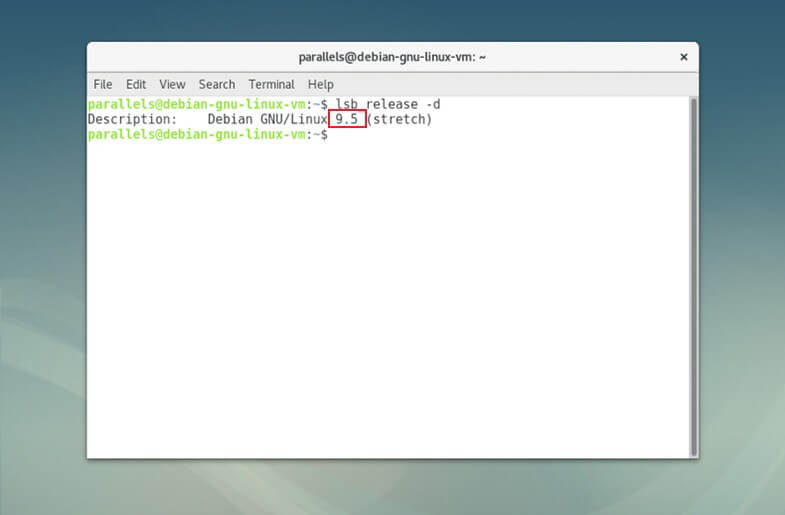Open the Search menu
785x515 pixels.
coord(216,84)
